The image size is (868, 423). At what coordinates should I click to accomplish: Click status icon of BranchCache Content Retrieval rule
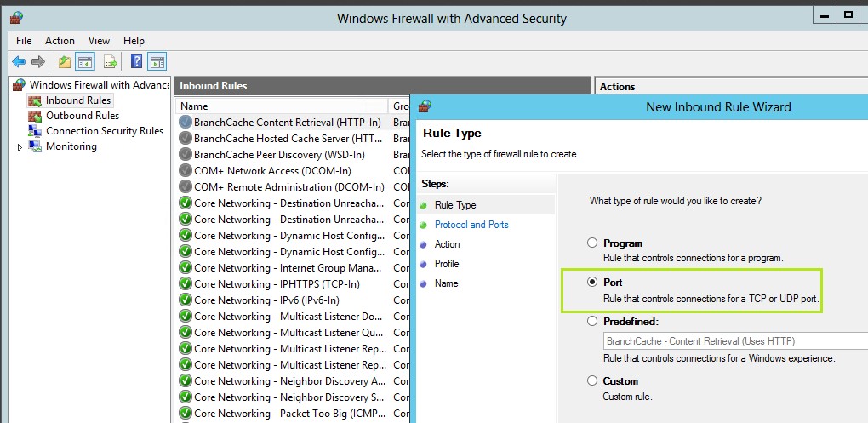coord(186,122)
